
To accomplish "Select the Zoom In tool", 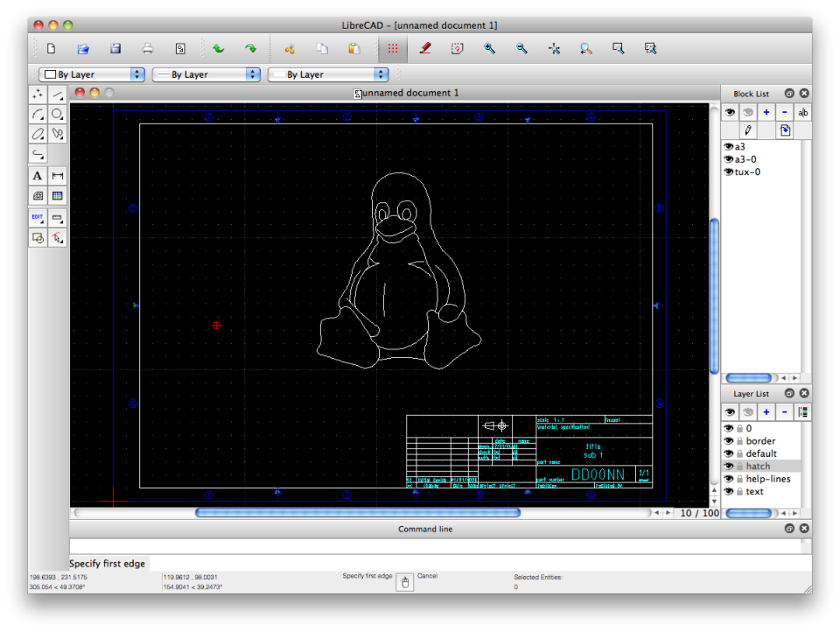I will point(490,49).
